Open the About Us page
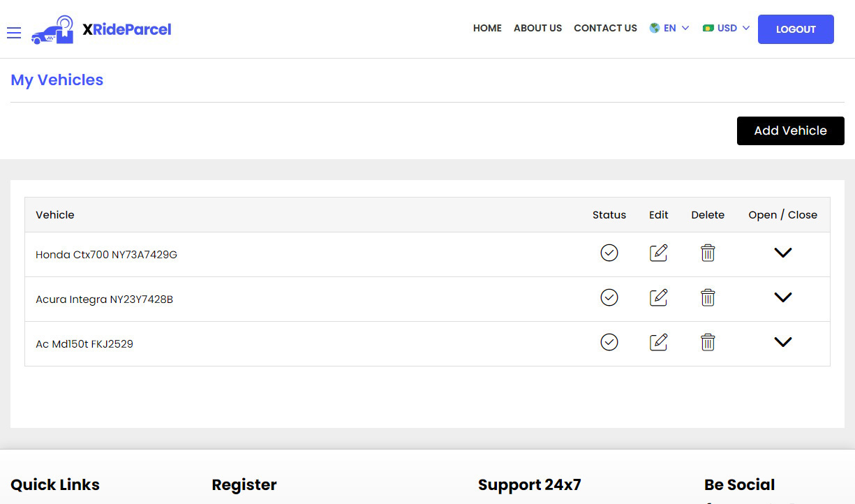 point(537,29)
